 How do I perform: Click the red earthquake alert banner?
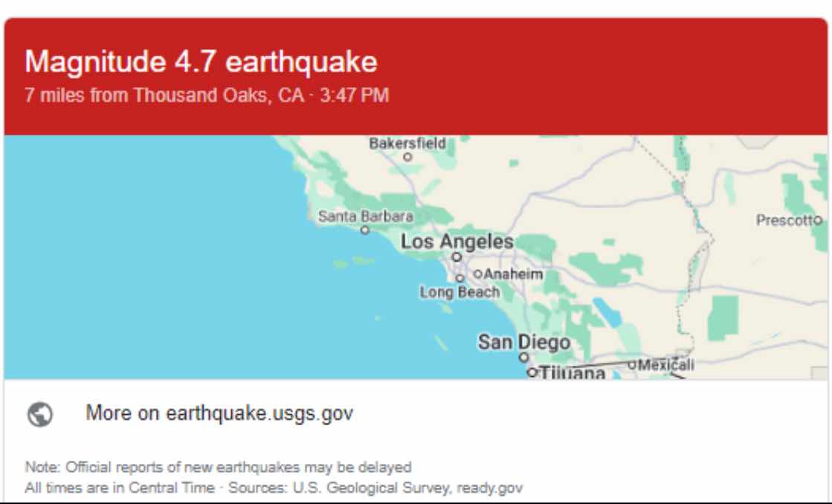pyautogui.click(x=416, y=77)
